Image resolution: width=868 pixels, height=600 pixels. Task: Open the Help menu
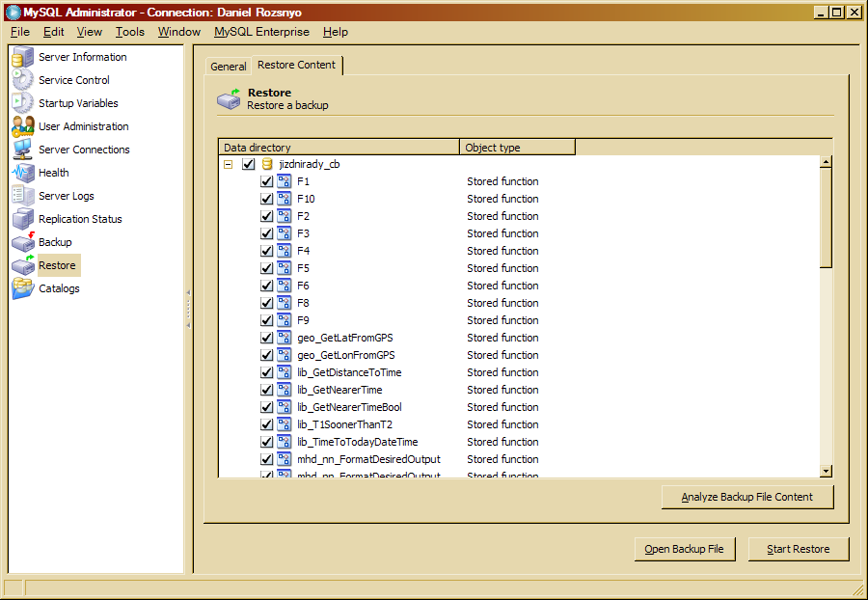point(336,32)
